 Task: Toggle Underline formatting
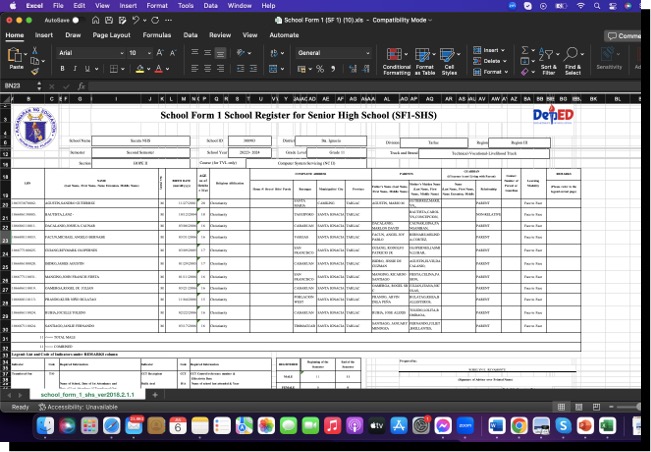coord(87,69)
